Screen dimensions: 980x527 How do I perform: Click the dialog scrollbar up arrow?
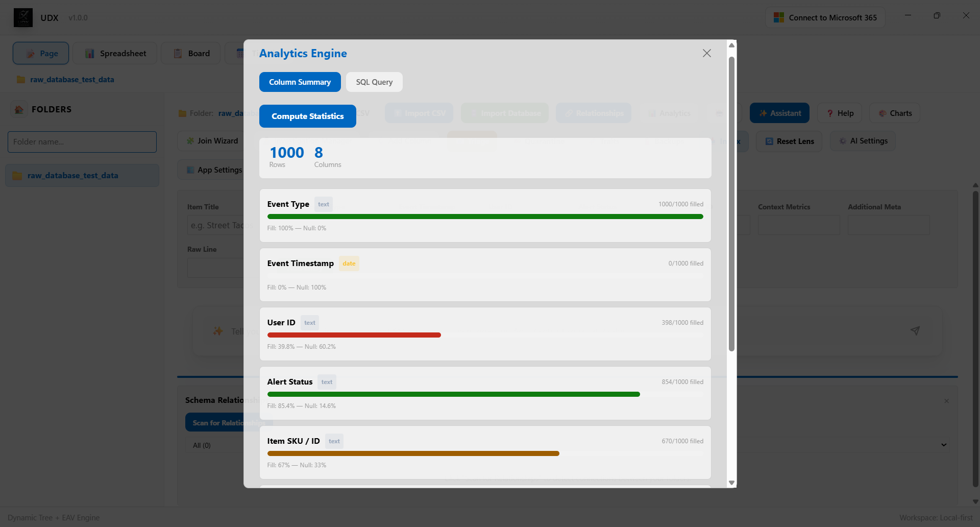731,45
